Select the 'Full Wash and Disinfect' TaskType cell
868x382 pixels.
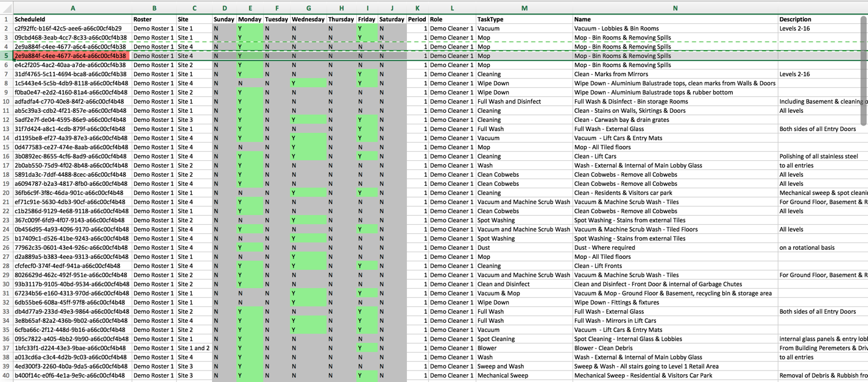[x=523, y=101]
